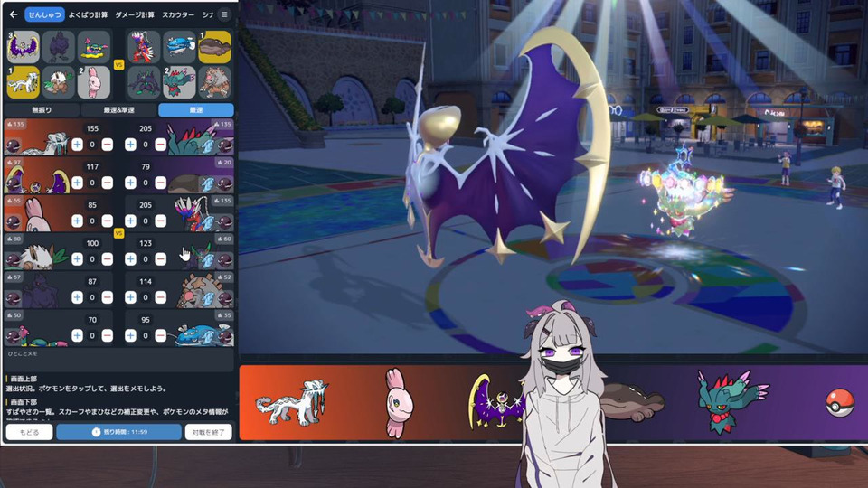Select brown Ursaluna in the opponent grid
The width and height of the screenshot is (868, 488).
[215, 82]
